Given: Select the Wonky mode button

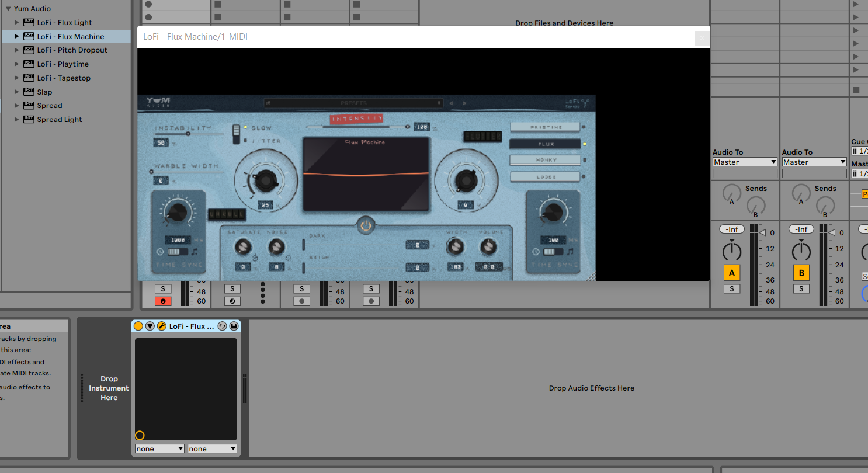Looking at the screenshot, I should pyautogui.click(x=546, y=160).
